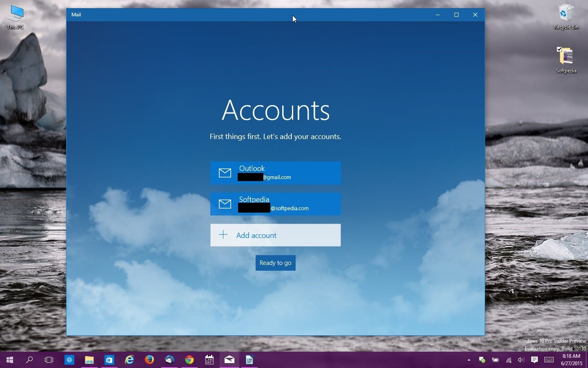Launch Google Chrome from the taskbar
The height and width of the screenshot is (368, 588).
click(x=189, y=360)
